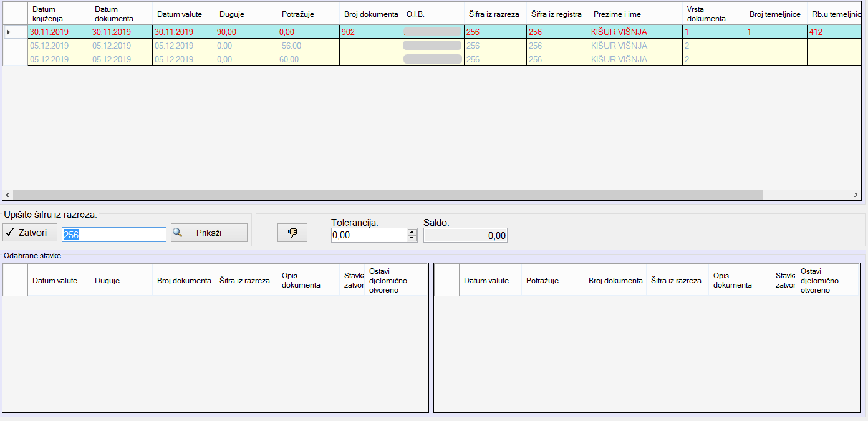The height and width of the screenshot is (421, 868).
Task: Increase Tolerancija with the up arrow
Action: click(x=412, y=231)
